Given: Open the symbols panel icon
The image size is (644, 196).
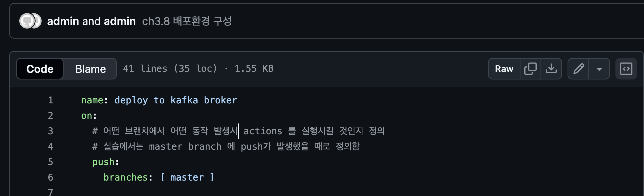Looking at the screenshot, I should (626, 69).
